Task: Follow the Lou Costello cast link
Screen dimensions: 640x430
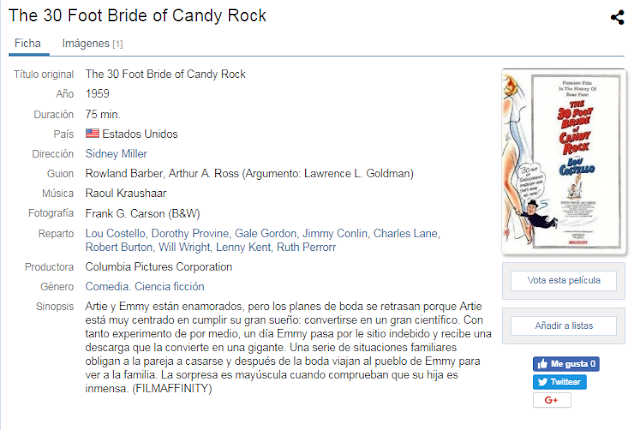Action: point(115,234)
